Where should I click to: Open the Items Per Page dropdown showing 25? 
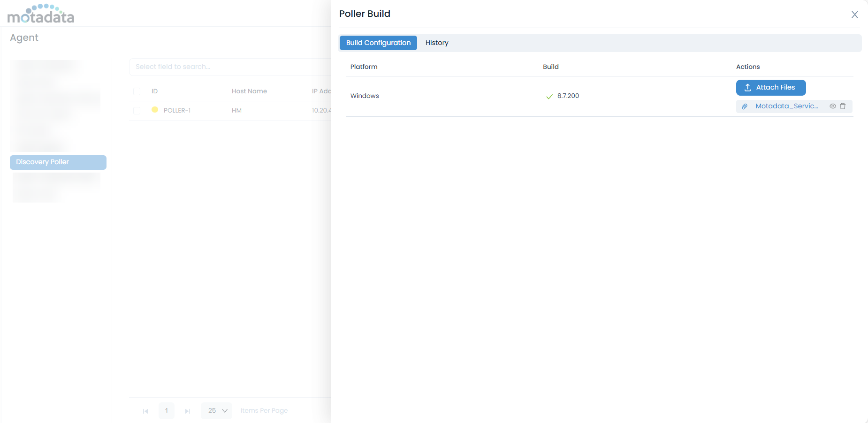pos(216,410)
